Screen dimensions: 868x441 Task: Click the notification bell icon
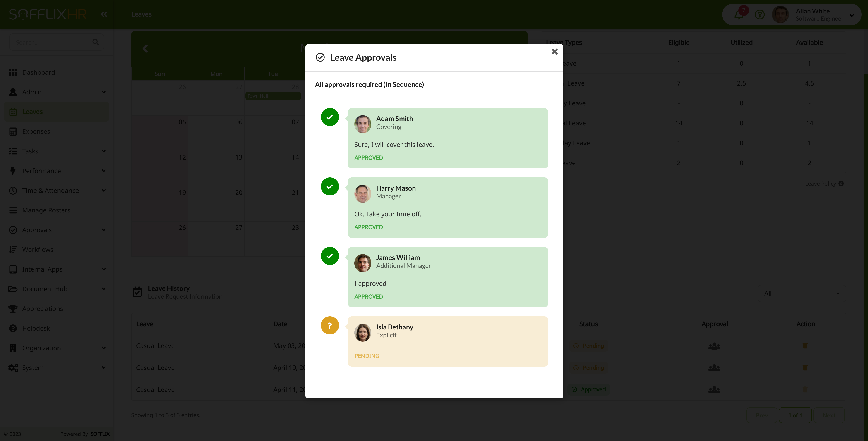click(x=739, y=15)
